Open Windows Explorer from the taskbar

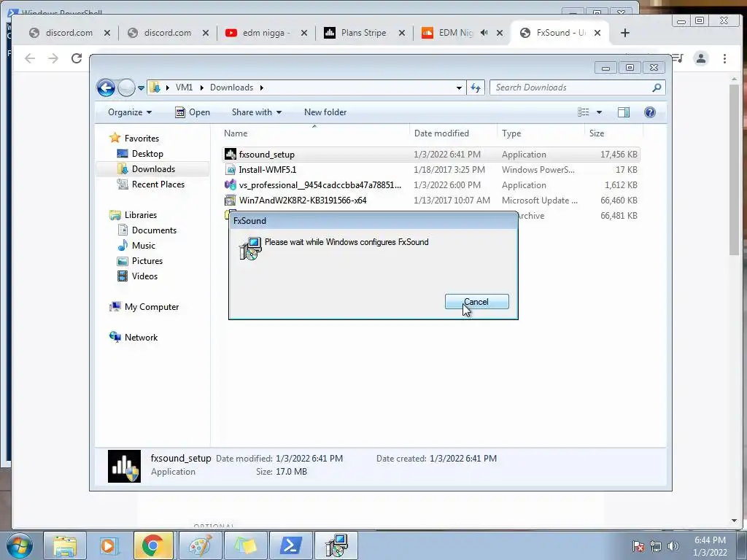coord(65,545)
